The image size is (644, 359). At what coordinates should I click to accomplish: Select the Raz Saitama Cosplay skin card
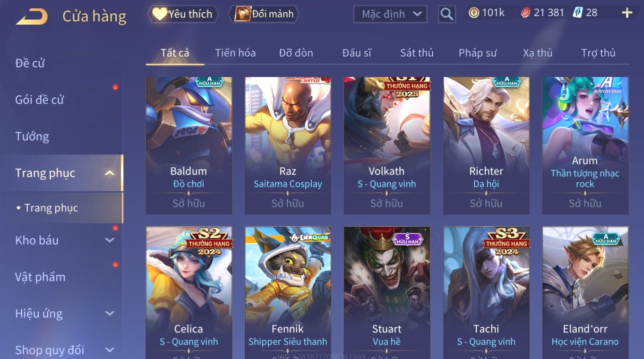point(288,146)
